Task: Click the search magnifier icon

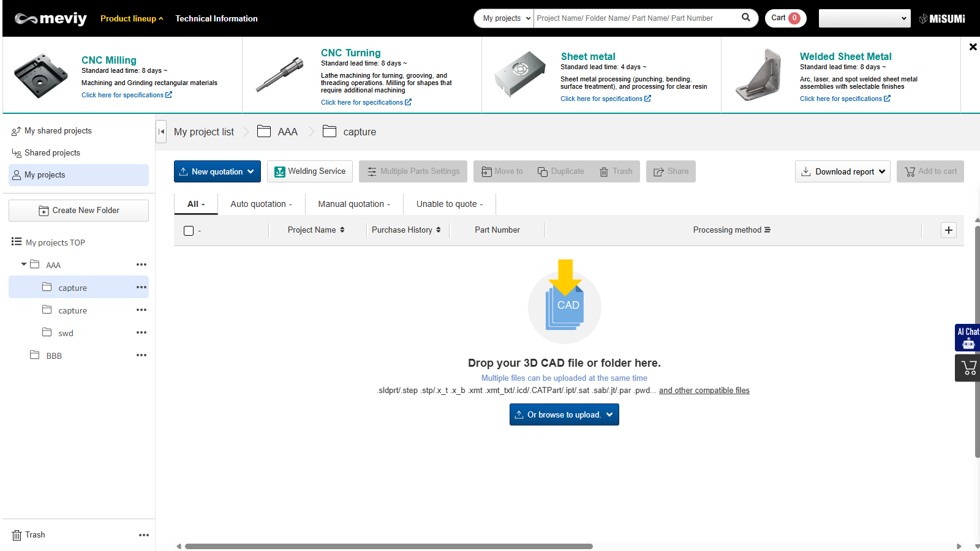Action: 745,18
